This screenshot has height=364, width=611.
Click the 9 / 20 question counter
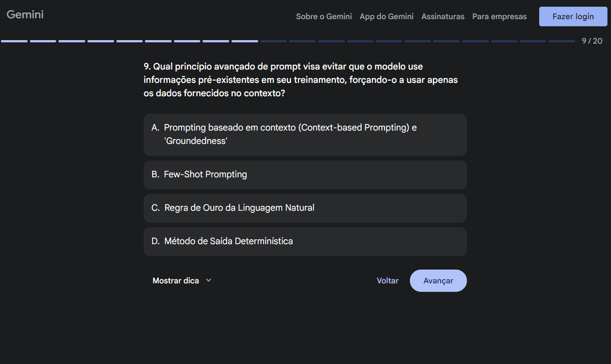[x=592, y=41]
